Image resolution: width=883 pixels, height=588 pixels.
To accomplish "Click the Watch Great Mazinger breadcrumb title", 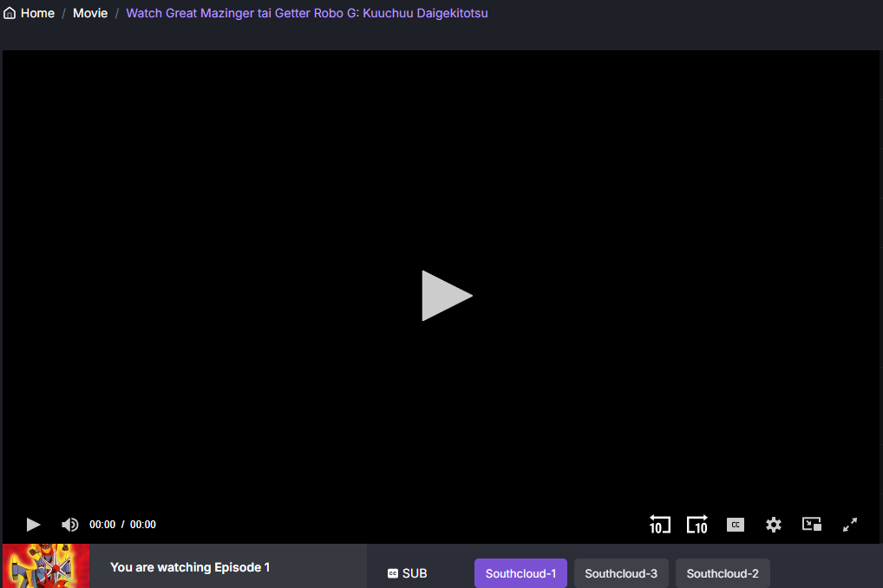I will pyautogui.click(x=307, y=13).
